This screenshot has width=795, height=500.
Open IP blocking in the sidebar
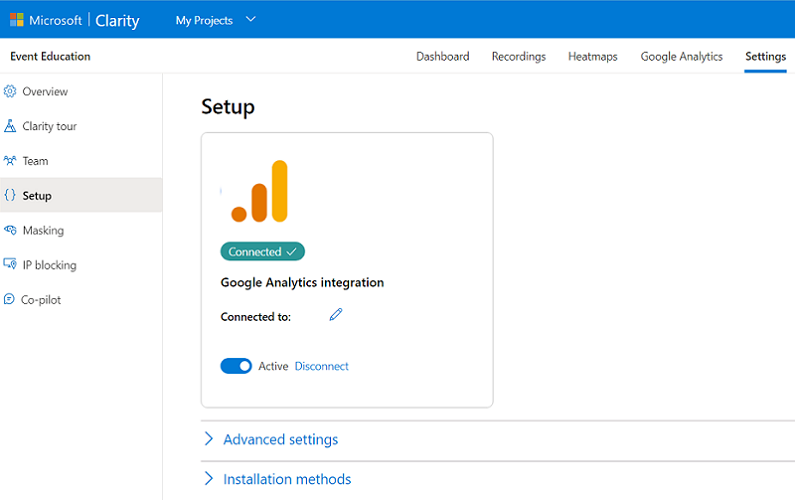coord(81,265)
